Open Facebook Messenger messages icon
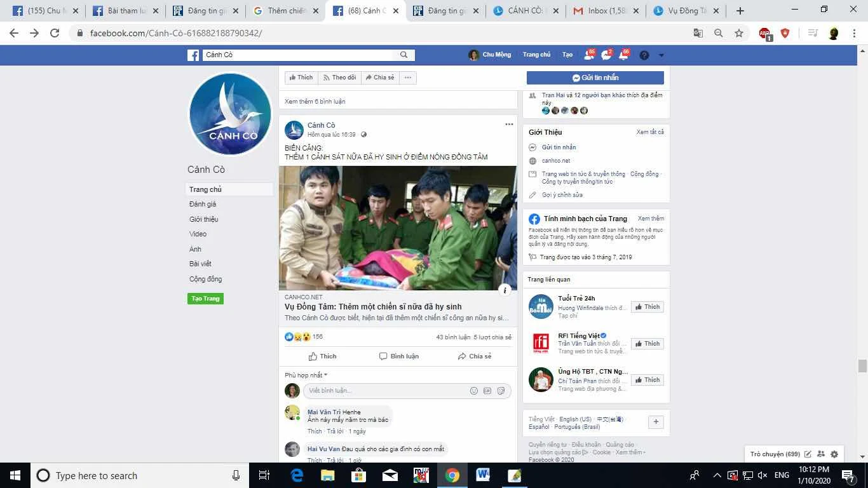The width and height of the screenshot is (868, 488). [x=607, y=55]
